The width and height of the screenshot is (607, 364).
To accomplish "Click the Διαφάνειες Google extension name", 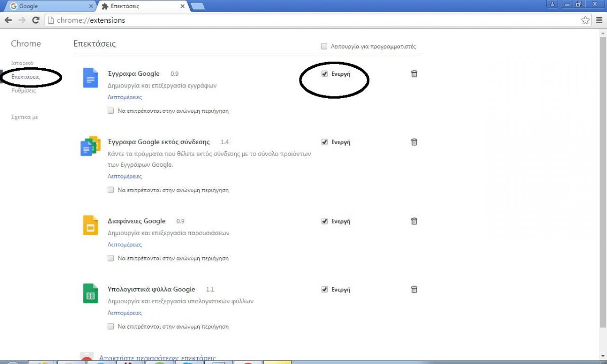I will coord(137,221).
